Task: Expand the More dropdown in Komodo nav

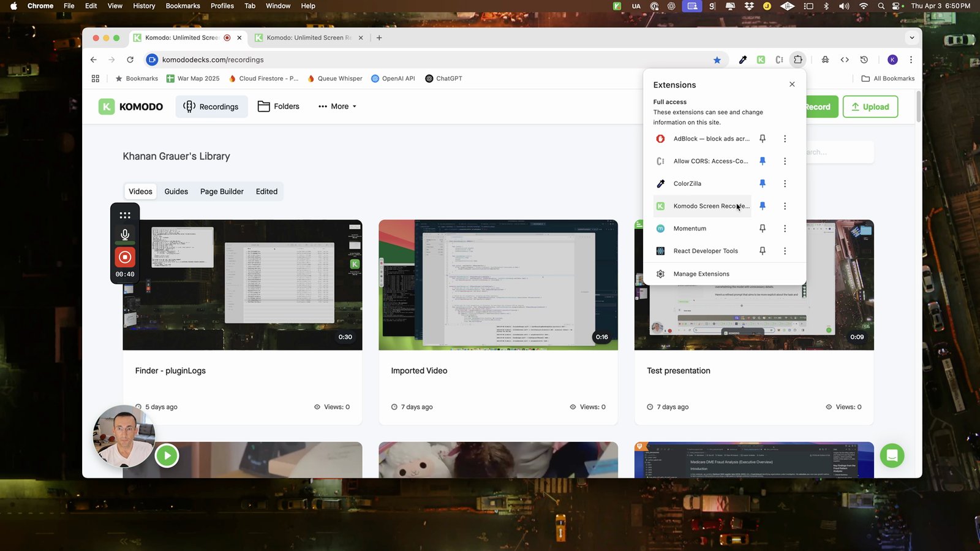Action: [337, 107]
